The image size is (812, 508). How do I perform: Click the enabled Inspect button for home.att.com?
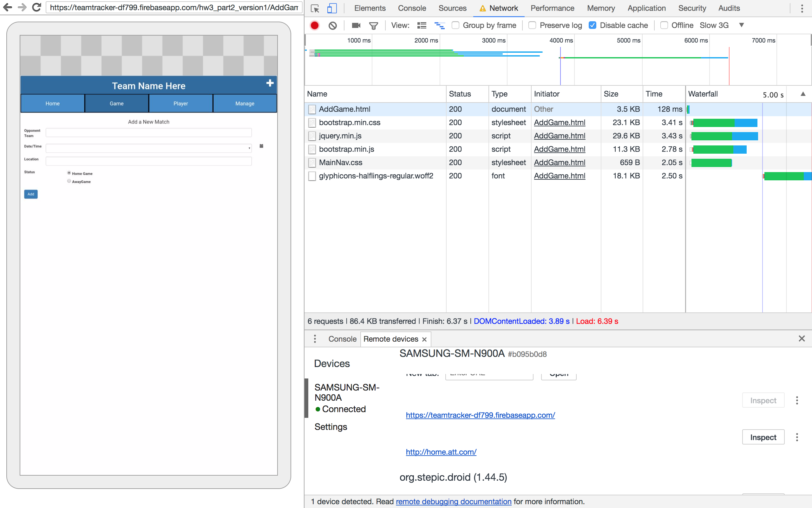pos(763,437)
